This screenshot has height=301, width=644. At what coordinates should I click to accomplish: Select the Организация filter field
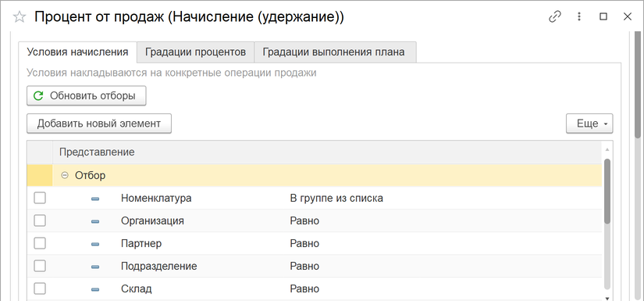[152, 220]
